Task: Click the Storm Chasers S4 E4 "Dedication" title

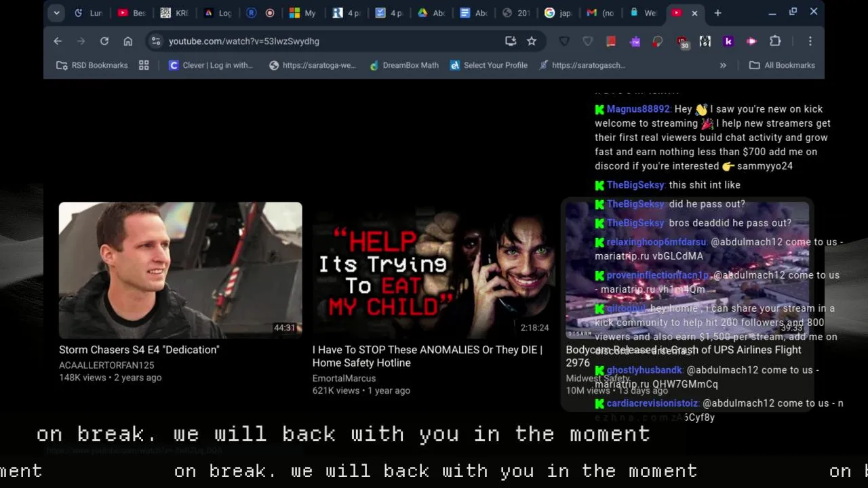Action: pyautogui.click(x=139, y=350)
